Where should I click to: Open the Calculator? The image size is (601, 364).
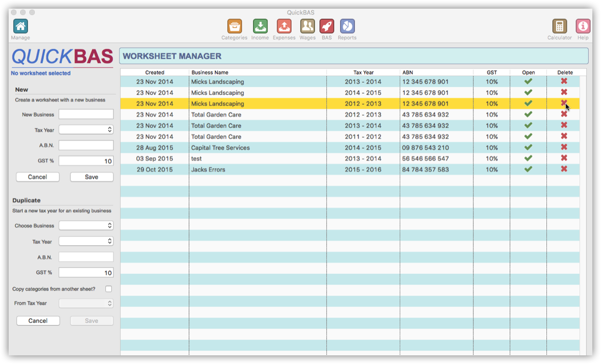559,25
